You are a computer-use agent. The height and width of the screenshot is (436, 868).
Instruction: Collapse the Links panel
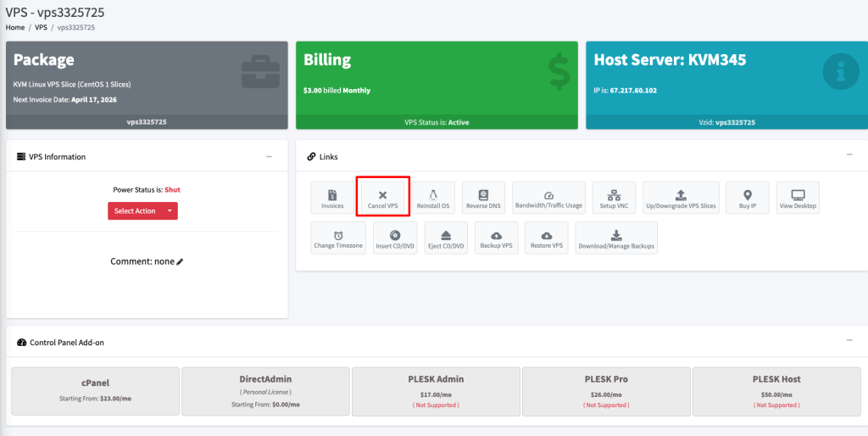click(849, 154)
